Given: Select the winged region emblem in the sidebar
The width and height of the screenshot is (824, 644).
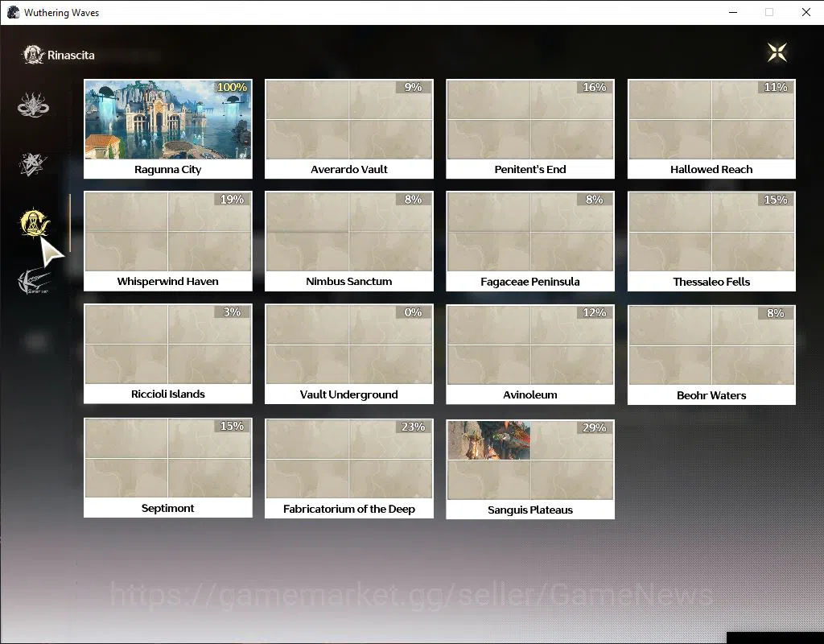Looking at the screenshot, I should (x=34, y=281).
